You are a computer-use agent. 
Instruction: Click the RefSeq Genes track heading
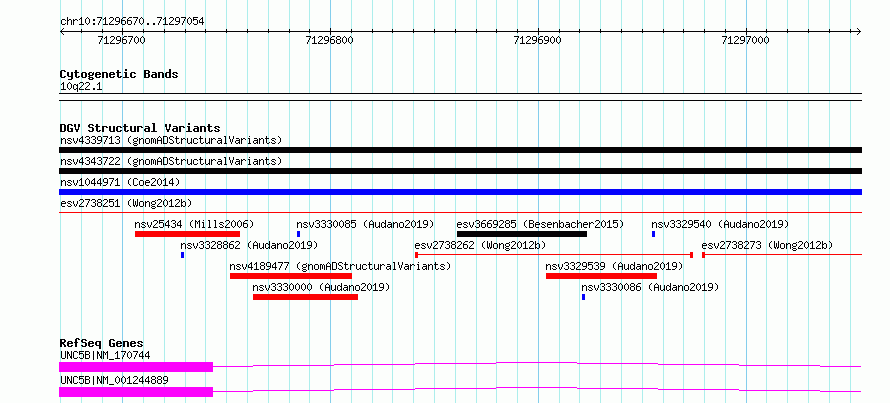[x=102, y=343]
